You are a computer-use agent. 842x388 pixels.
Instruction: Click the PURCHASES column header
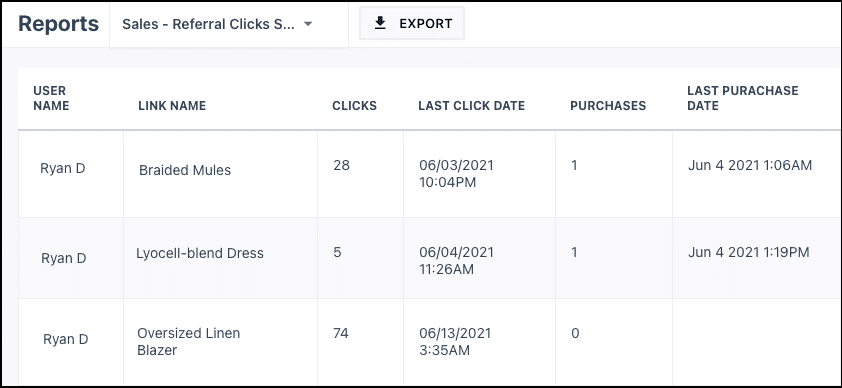click(608, 106)
